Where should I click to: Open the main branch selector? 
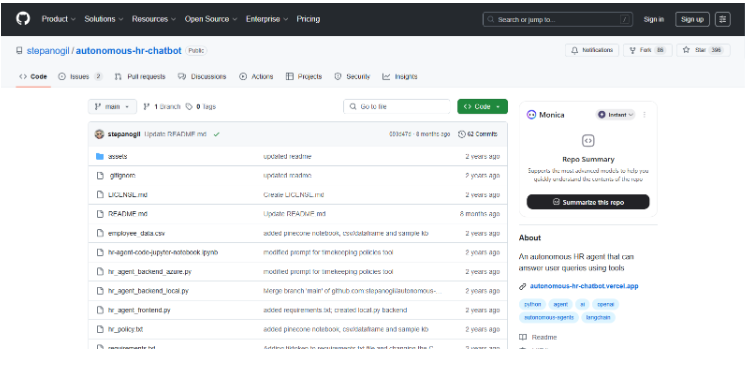click(112, 106)
